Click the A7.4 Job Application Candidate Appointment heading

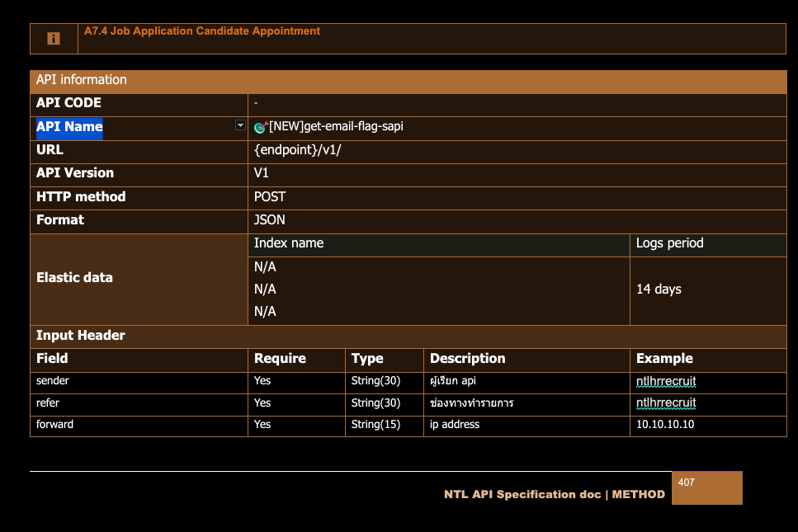pyautogui.click(x=201, y=31)
